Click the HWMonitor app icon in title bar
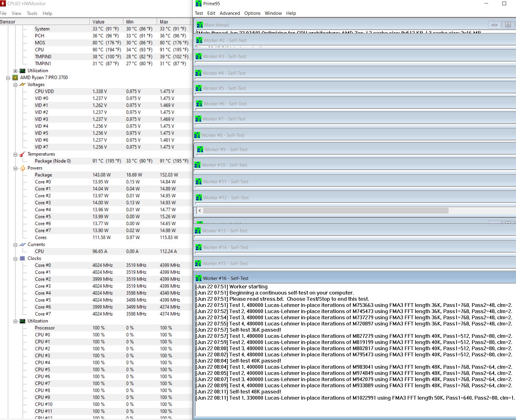The height and width of the screenshot is (420, 516). (3, 3)
